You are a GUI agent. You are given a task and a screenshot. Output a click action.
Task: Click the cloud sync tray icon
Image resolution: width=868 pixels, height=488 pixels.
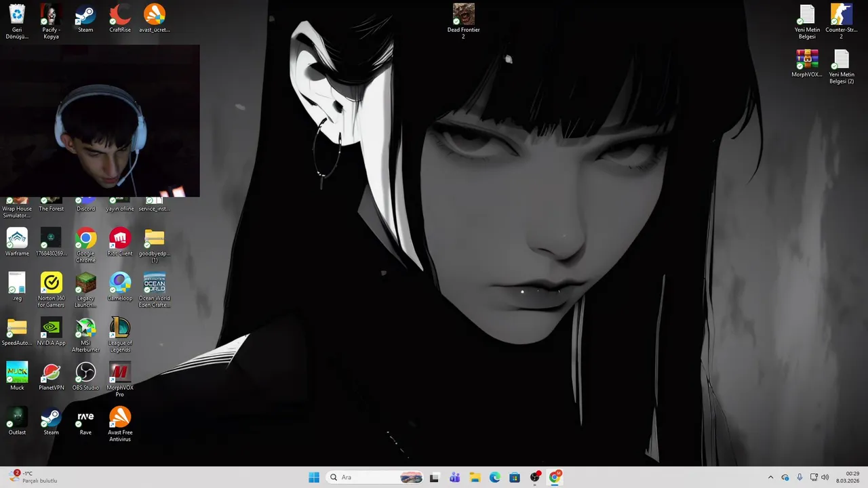click(x=785, y=477)
